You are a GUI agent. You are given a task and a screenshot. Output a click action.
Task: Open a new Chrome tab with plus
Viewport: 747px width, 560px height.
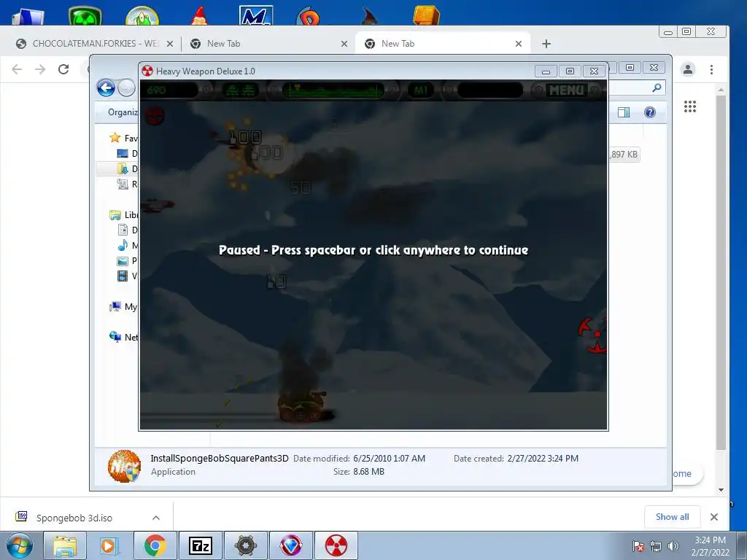click(546, 44)
